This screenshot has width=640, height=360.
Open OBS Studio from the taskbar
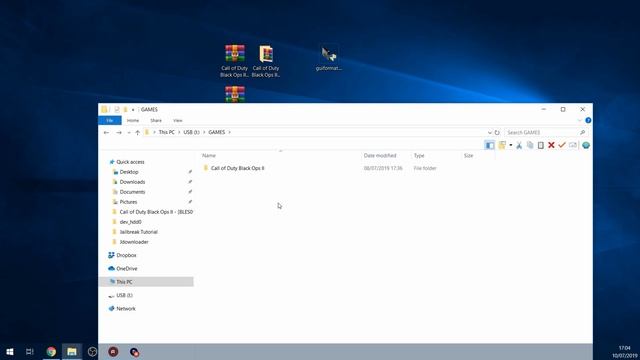click(92, 351)
